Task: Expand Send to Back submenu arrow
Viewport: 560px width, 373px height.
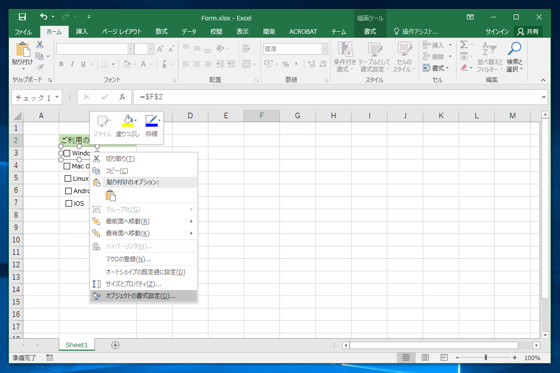Action: click(x=191, y=233)
